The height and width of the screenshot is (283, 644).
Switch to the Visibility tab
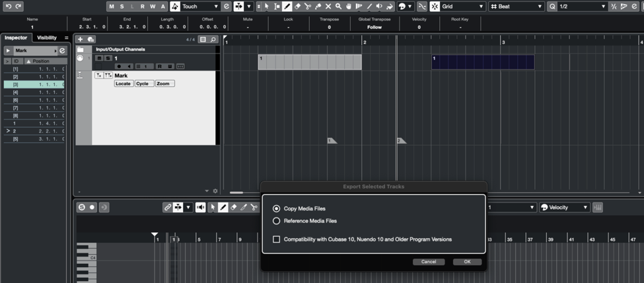[x=47, y=38]
